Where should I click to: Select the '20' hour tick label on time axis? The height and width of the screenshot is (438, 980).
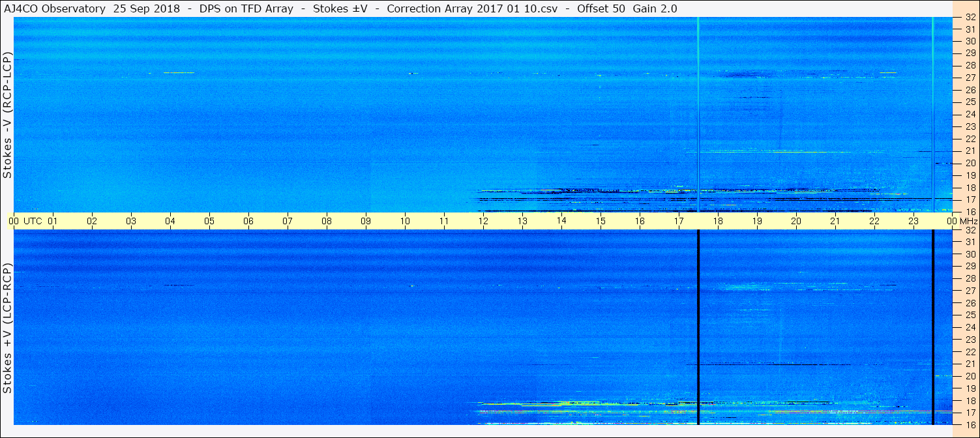point(796,221)
